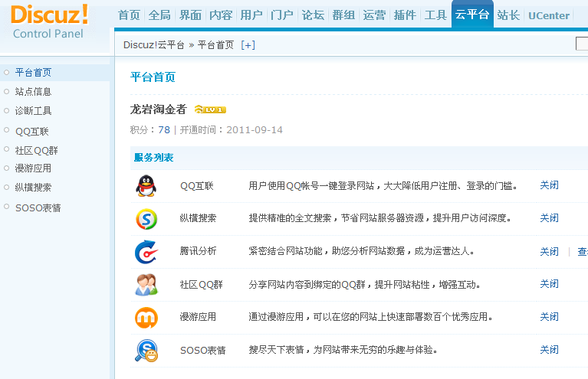The width and height of the screenshot is (588, 379).
Task: Click the 纵横搜索 description about 全文搜索
Action: (380, 218)
